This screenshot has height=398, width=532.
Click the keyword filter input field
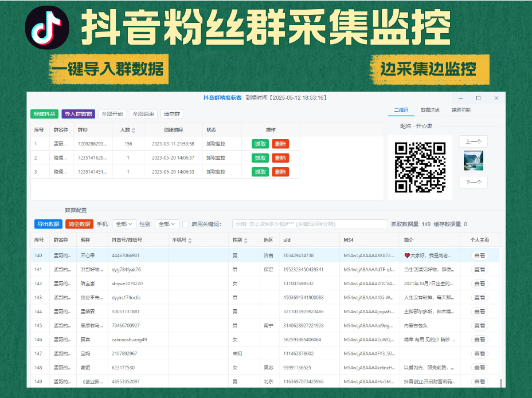[310, 224]
